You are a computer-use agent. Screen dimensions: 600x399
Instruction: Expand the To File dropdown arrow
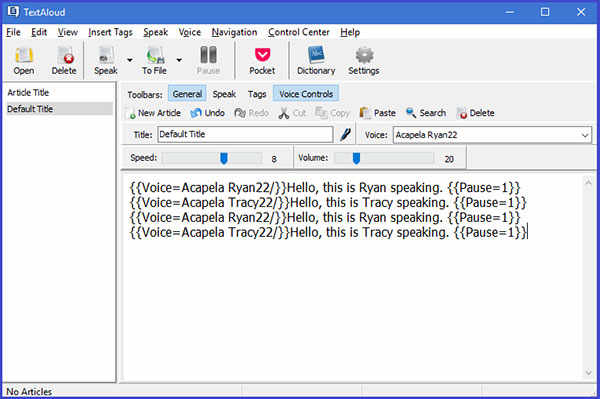[179, 60]
